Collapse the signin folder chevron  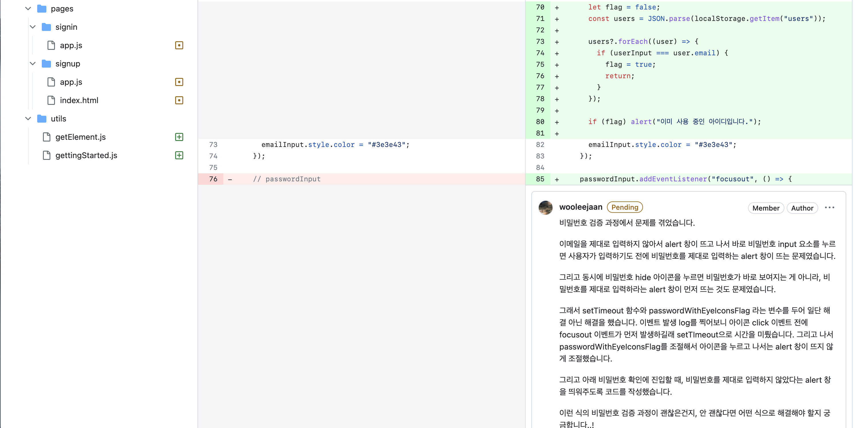[x=33, y=27]
